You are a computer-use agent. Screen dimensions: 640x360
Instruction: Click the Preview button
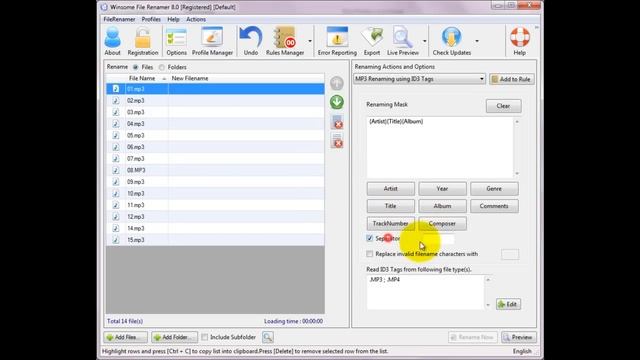coord(519,337)
